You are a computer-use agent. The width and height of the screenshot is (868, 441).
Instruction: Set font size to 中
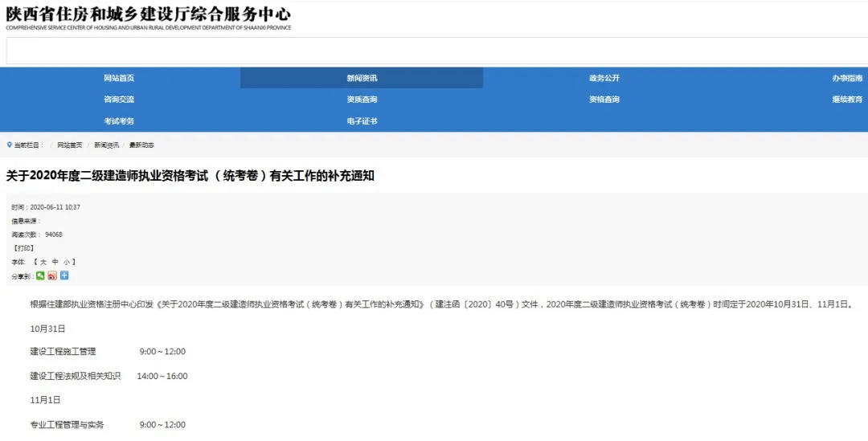coord(55,262)
